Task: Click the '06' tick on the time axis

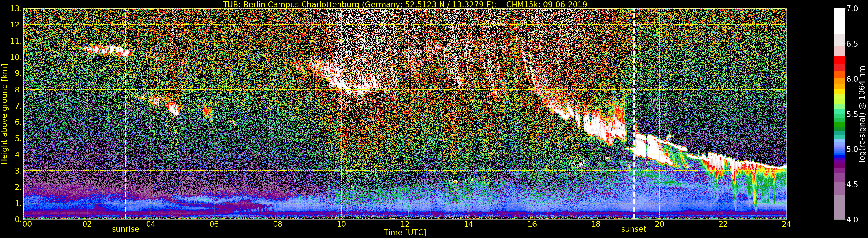Action: (x=214, y=224)
